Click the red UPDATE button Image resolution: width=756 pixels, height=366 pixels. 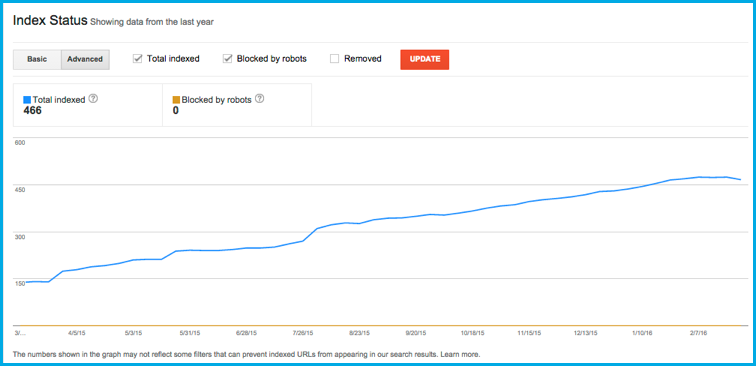[x=424, y=59]
